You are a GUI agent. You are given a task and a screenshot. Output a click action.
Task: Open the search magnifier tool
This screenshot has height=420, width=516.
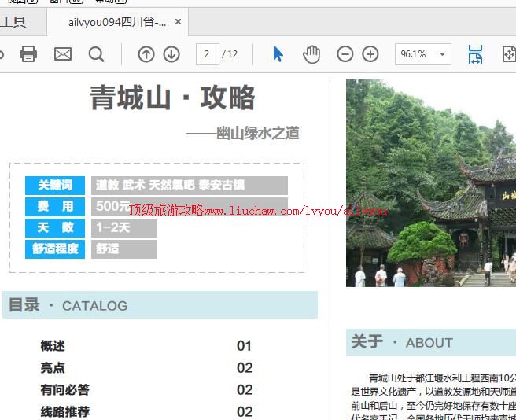click(96, 53)
